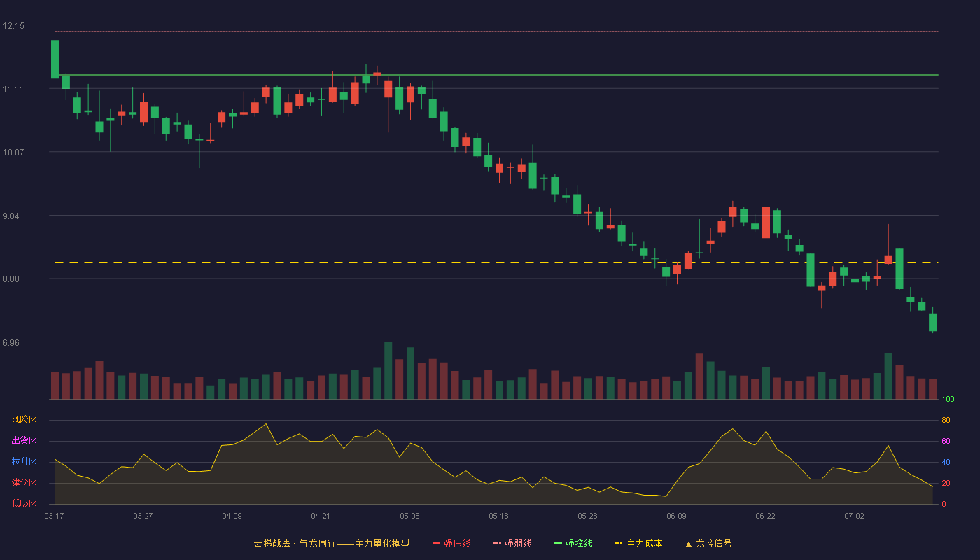Click the 03-17 date on time axis
This screenshot has width=980, height=560.
click(x=54, y=516)
